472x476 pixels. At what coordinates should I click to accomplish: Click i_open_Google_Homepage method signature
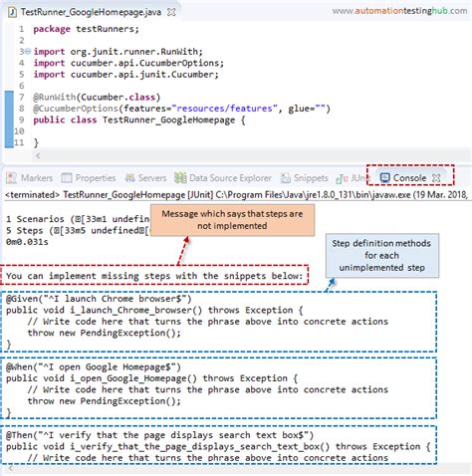[151, 378]
